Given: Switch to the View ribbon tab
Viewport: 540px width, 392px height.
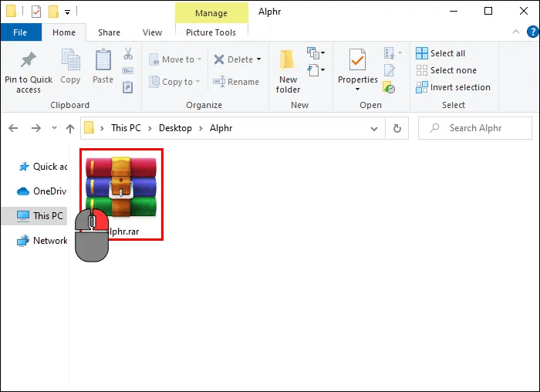Looking at the screenshot, I should [152, 32].
